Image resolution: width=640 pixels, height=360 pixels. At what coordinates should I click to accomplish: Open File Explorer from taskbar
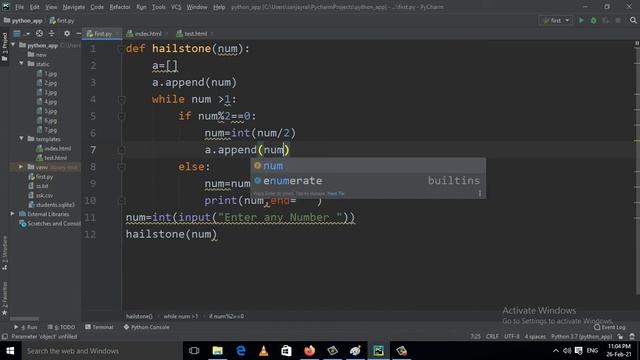pyautogui.click(x=218, y=351)
